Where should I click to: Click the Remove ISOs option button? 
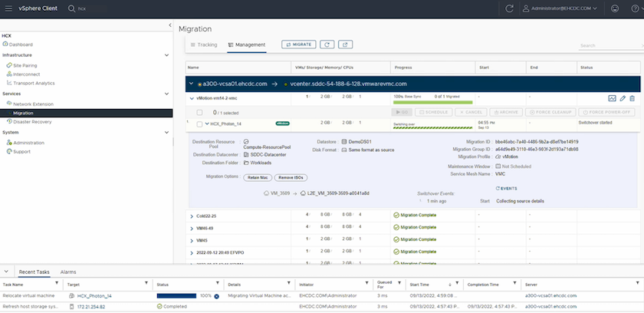(290, 177)
